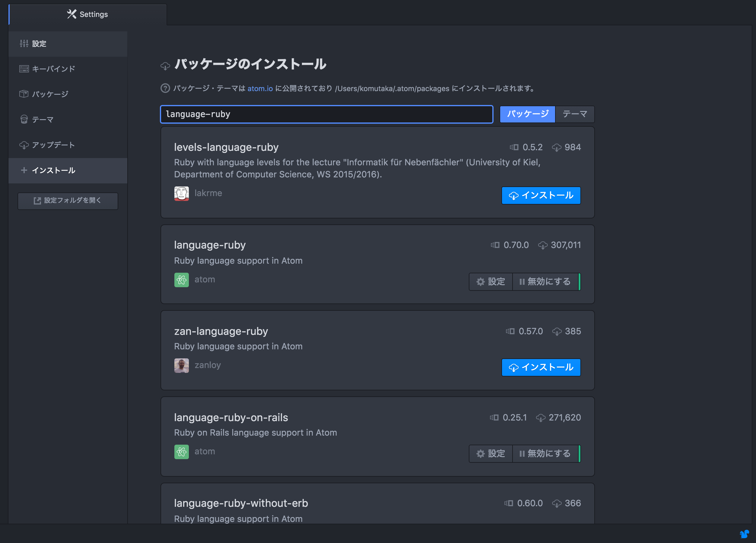Click the cloud icon beside パッケージのインストール heading

pos(165,66)
